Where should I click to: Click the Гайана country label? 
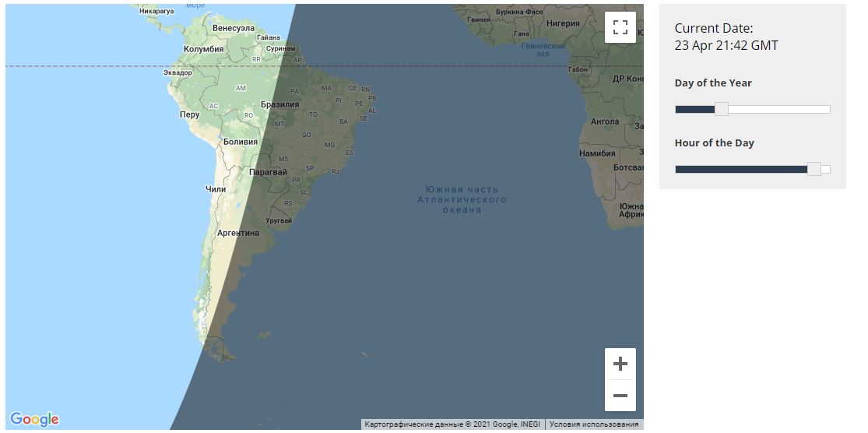(x=269, y=37)
